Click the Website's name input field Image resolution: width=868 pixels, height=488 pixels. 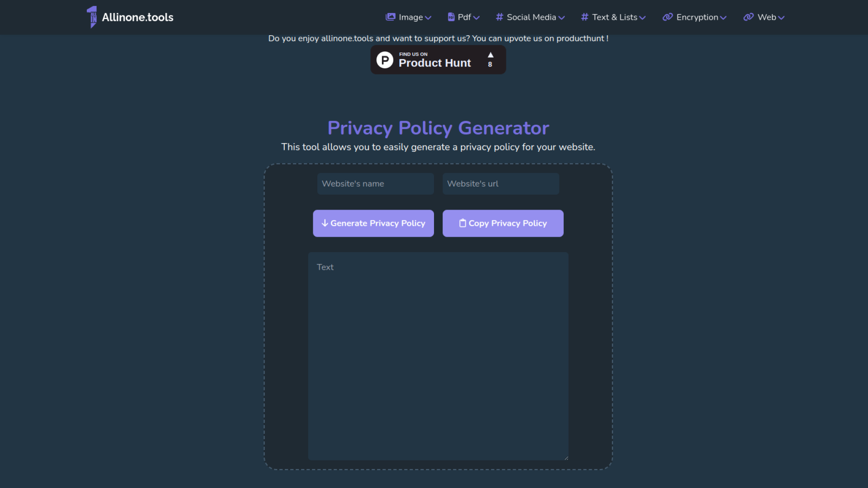[375, 183]
